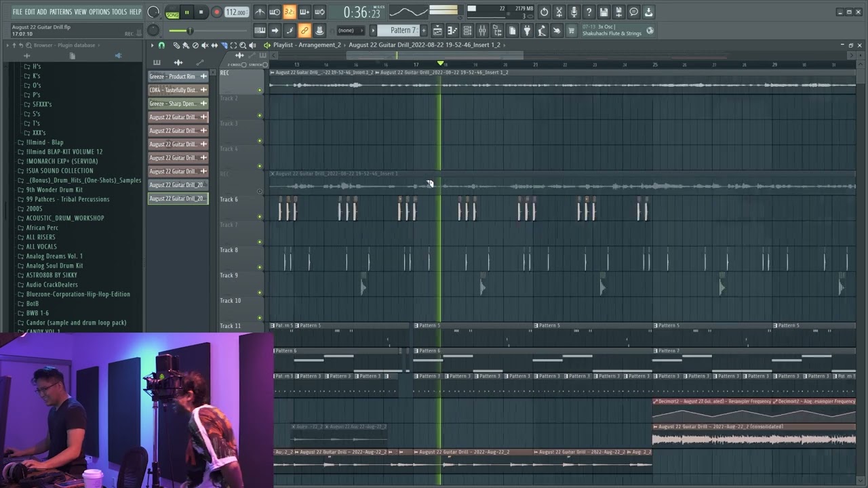Toggle the metronome in the top toolbar
The height and width of the screenshot is (488, 868).
(260, 12)
